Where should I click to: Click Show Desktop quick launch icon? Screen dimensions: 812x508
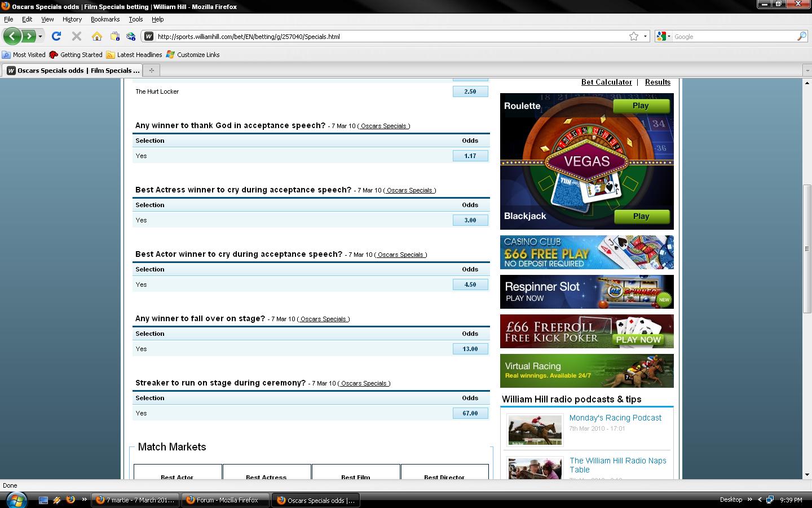click(x=43, y=500)
